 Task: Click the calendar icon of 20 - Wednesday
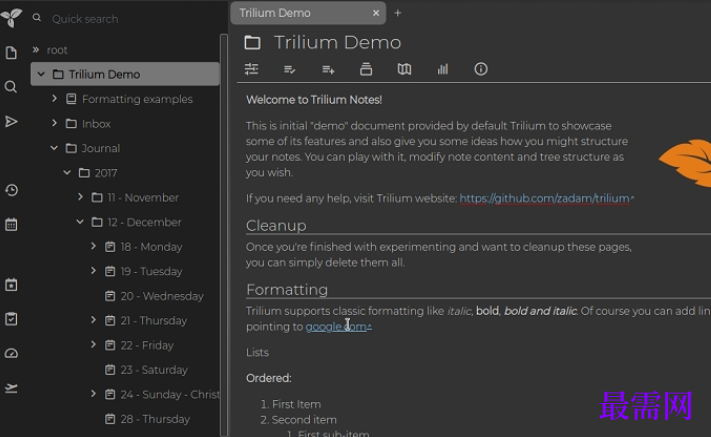(x=110, y=296)
